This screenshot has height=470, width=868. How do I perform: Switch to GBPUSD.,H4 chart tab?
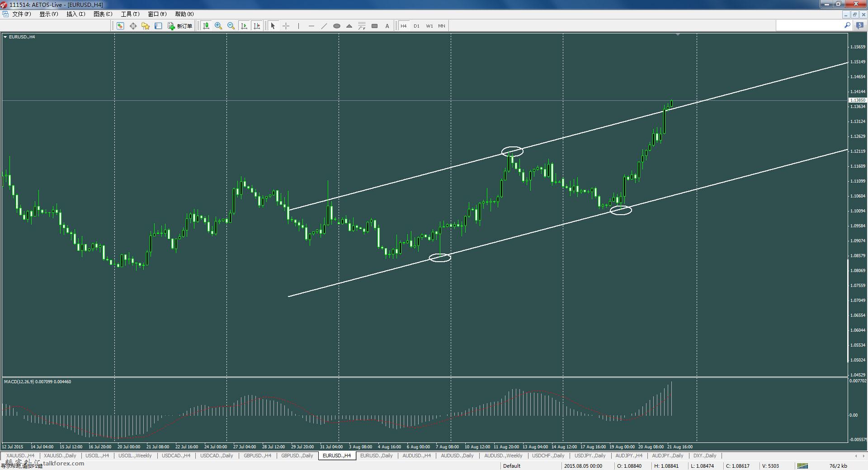[x=257, y=456]
